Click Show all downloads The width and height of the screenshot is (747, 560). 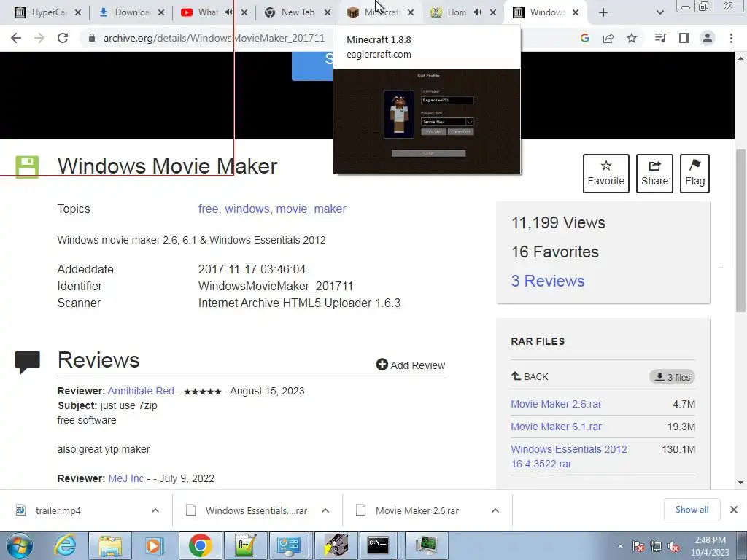[692, 510]
